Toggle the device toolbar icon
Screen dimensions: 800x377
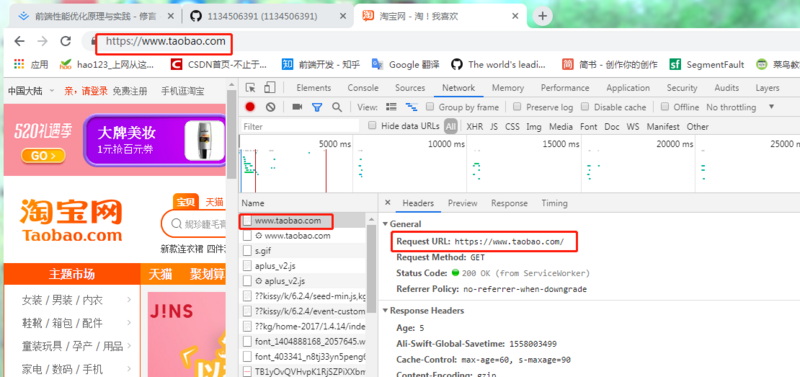(270, 88)
